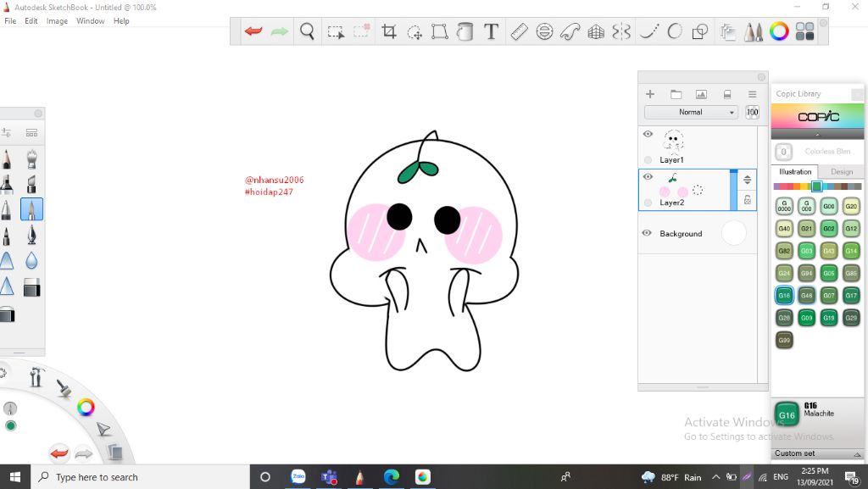Select the G16 Copic swatch in grid
868x489 pixels.
pyautogui.click(x=784, y=296)
